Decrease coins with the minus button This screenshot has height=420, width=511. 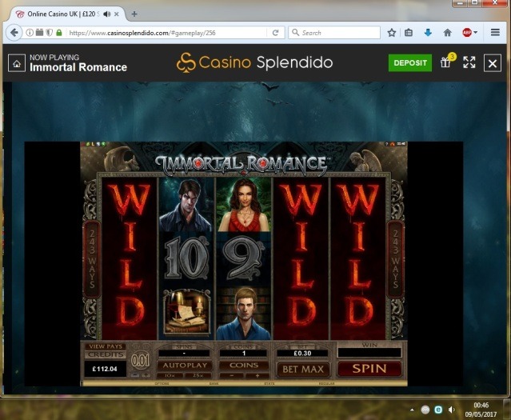coord(231,376)
